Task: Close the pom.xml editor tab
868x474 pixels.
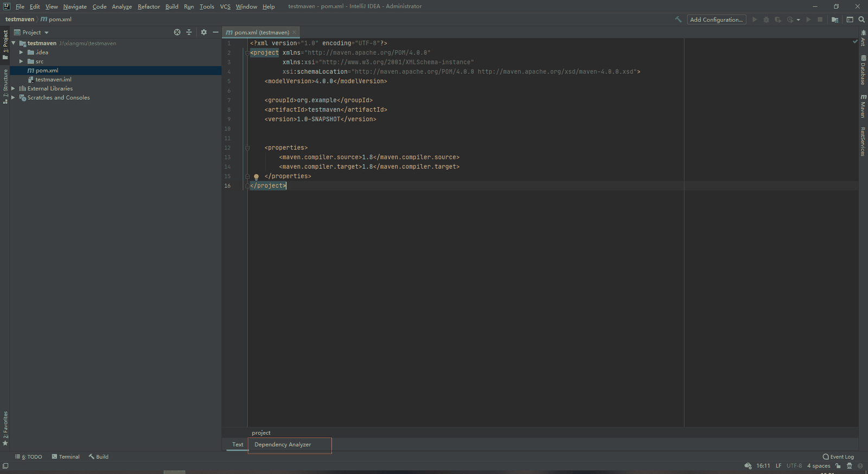Action: click(x=295, y=33)
